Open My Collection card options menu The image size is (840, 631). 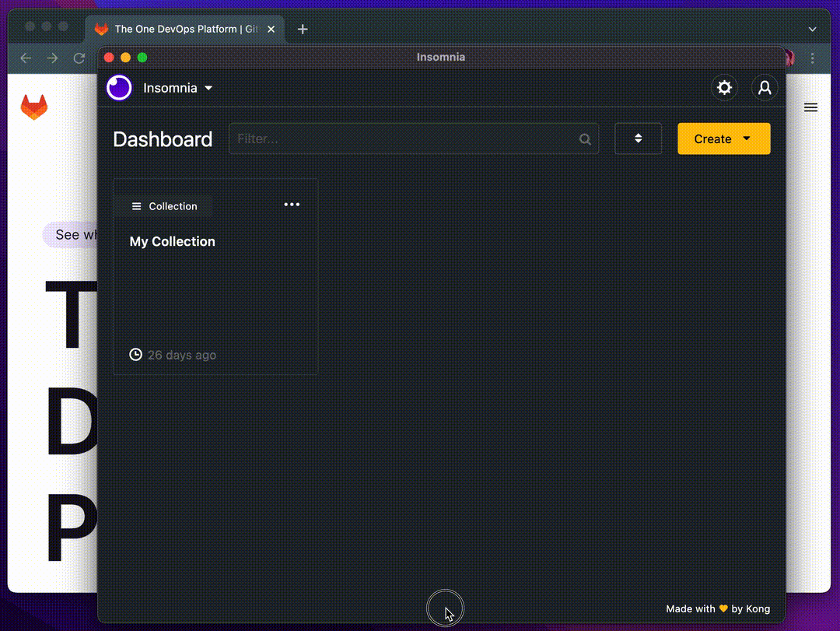pyautogui.click(x=292, y=205)
